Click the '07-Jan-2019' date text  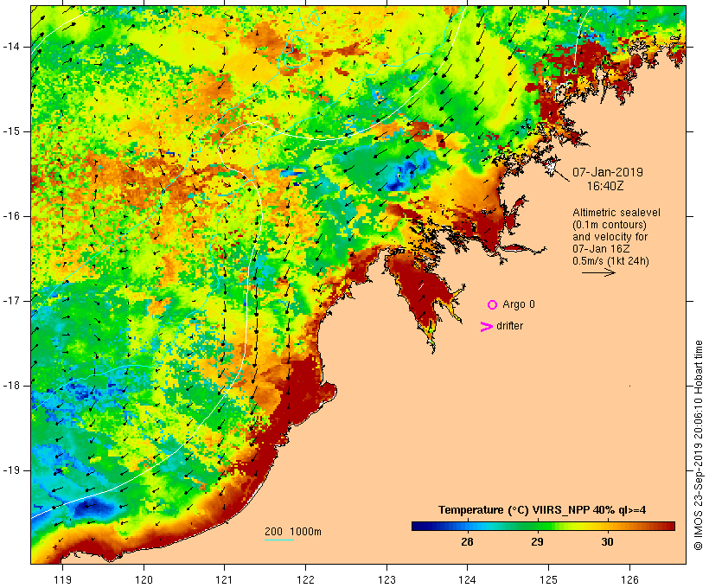(x=608, y=172)
